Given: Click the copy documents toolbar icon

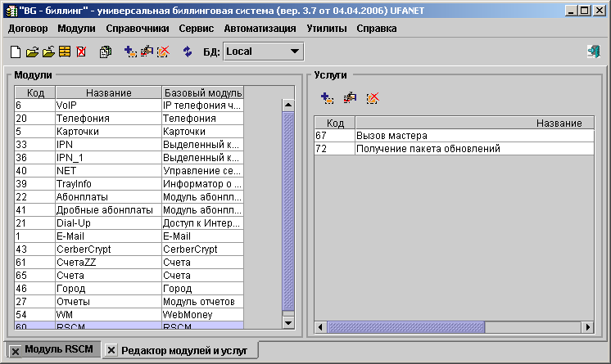Looking at the screenshot, I should (105, 52).
